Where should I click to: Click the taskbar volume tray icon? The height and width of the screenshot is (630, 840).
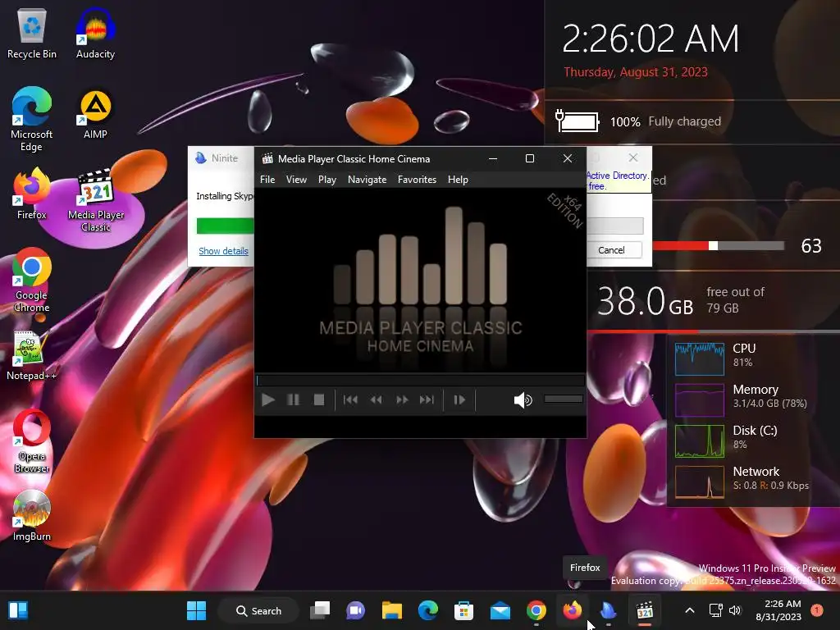[735, 610]
